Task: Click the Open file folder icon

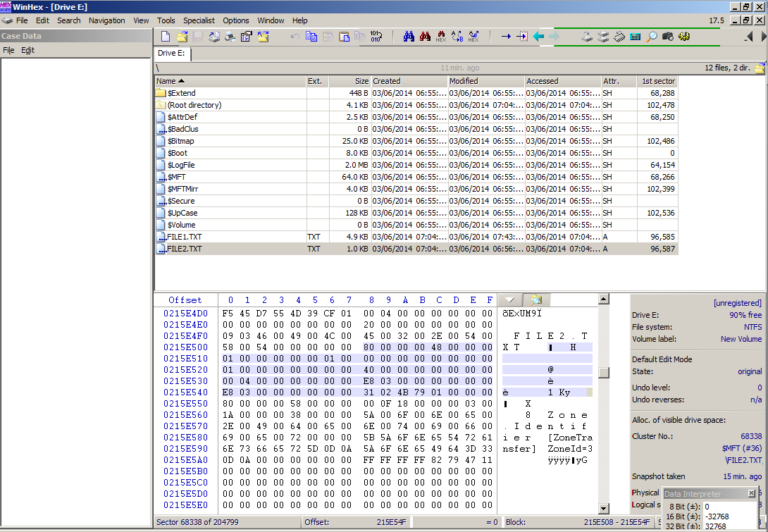Action: pyautogui.click(x=182, y=37)
